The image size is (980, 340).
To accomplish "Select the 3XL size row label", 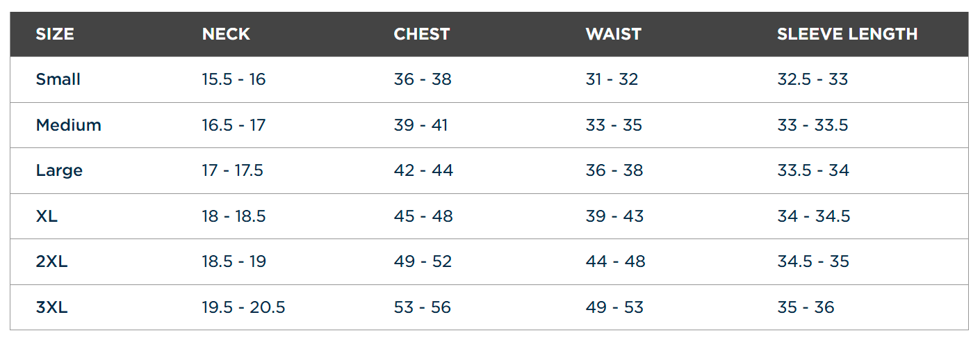I will [52, 307].
